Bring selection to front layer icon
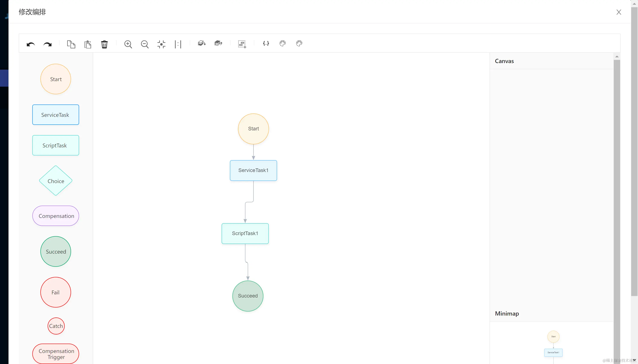This screenshot has width=638, height=364. [218, 43]
